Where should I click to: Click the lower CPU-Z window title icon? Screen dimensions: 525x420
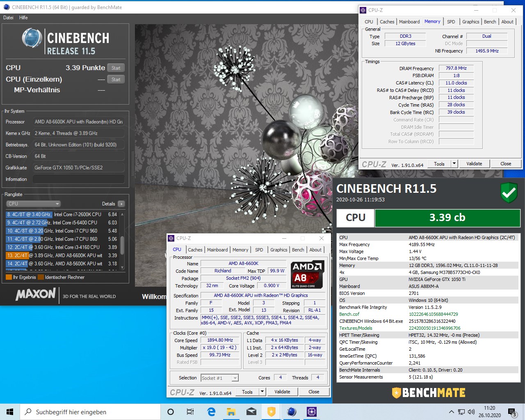[171, 238]
